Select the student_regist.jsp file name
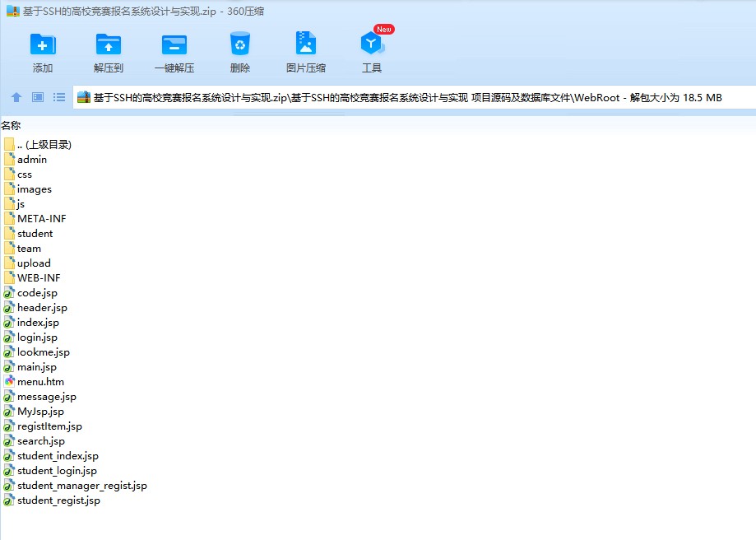Viewport: 756px width, 540px height. click(59, 500)
